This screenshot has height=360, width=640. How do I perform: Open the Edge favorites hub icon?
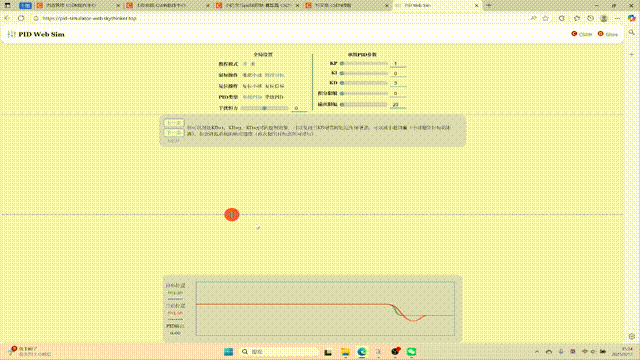click(x=577, y=18)
